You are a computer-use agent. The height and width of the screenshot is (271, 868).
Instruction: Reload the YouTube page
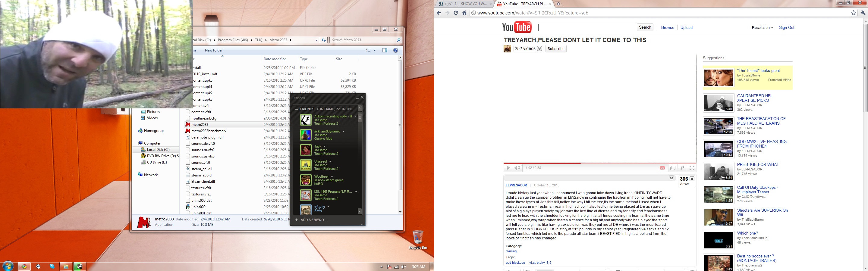click(x=456, y=13)
